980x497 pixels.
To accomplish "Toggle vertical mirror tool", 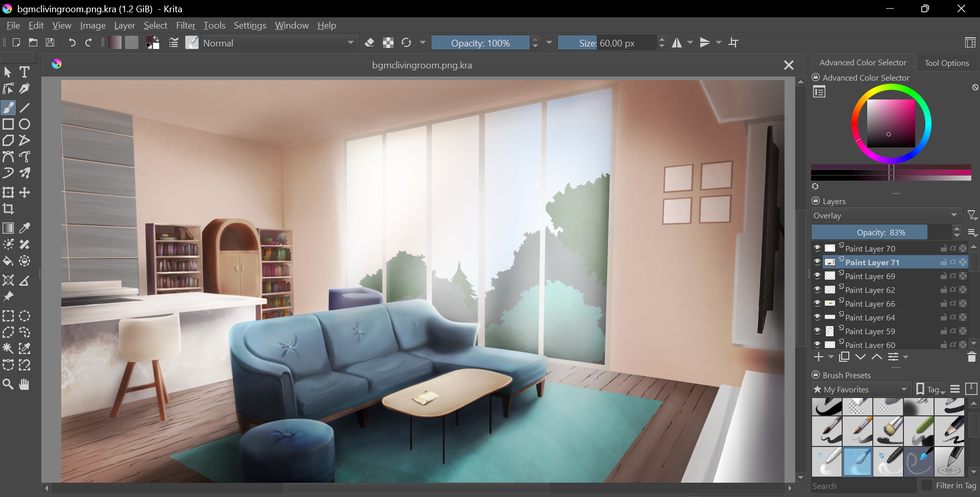I will click(705, 43).
